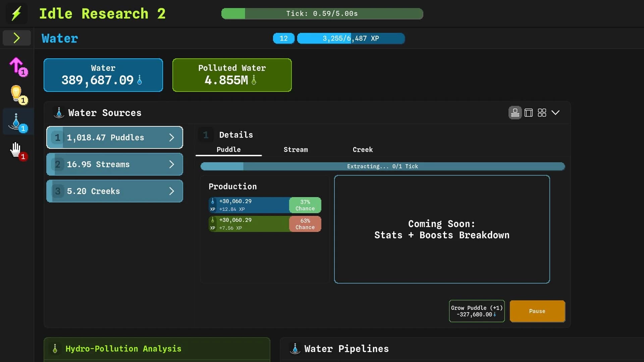The width and height of the screenshot is (644, 362).
Task: Click the droplet icon beside Water Pipelines
Action: (x=295, y=349)
